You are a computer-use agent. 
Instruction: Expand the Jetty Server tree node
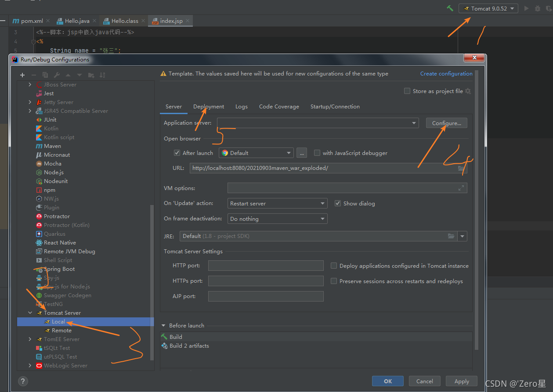(x=30, y=102)
